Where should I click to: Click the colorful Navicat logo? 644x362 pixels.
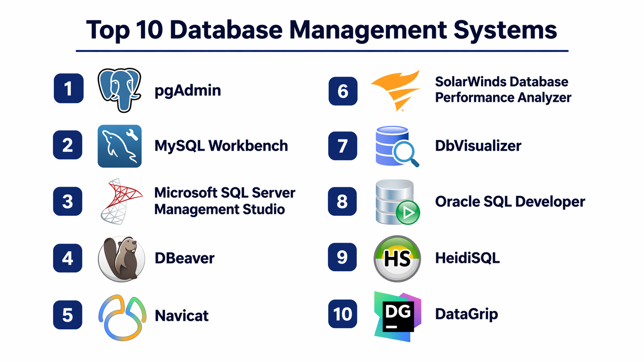[x=122, y=317]
